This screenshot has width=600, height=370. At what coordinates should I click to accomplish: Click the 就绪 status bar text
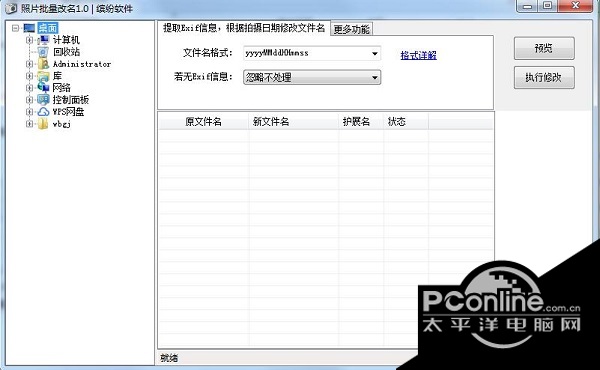(x=169, y=358)
